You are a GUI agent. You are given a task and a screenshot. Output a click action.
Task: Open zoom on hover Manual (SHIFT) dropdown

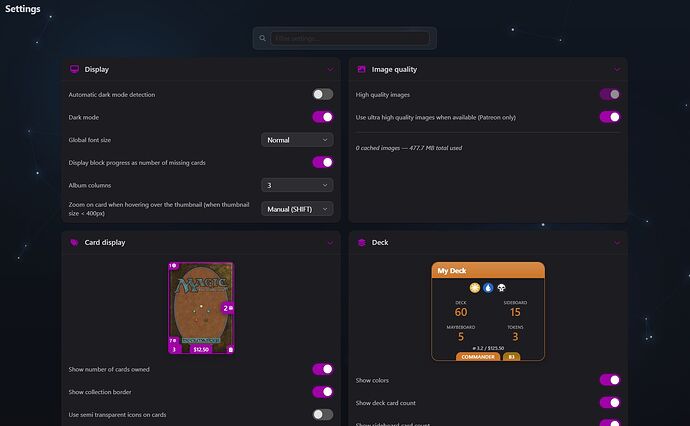tap(297, 209)
